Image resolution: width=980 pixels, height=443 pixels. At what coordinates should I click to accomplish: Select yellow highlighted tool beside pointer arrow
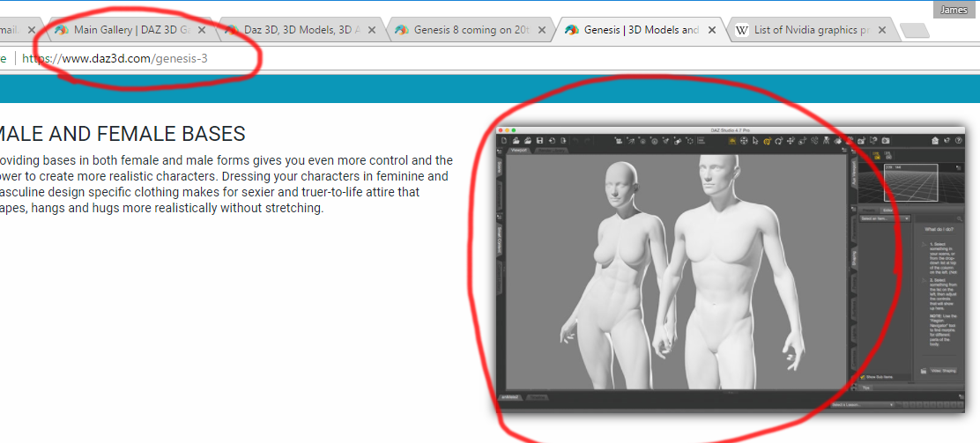768,141
